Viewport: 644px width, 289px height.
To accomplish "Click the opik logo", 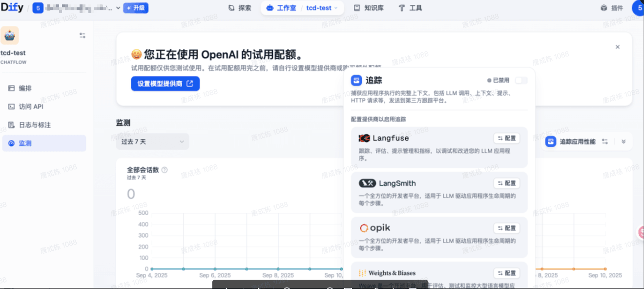I will click(x=374, y=228).
